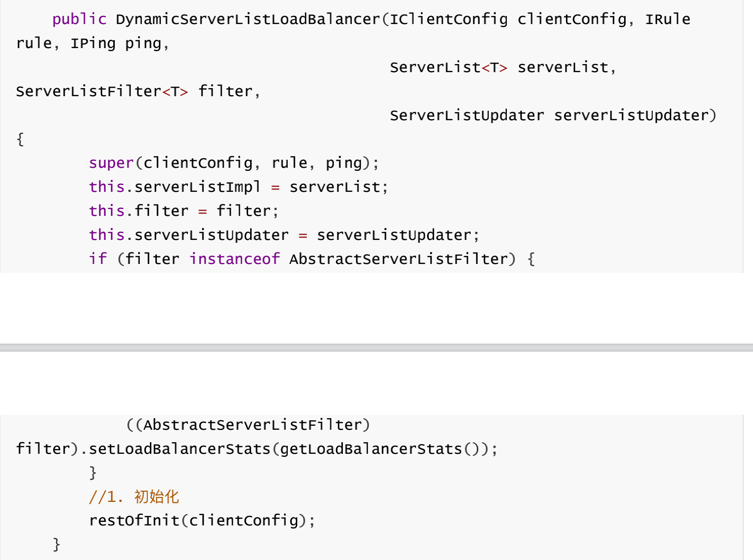753x560 pixels.
Task: Click the 'getLoadBalancerStats()' argument
Action: (380, 449)
